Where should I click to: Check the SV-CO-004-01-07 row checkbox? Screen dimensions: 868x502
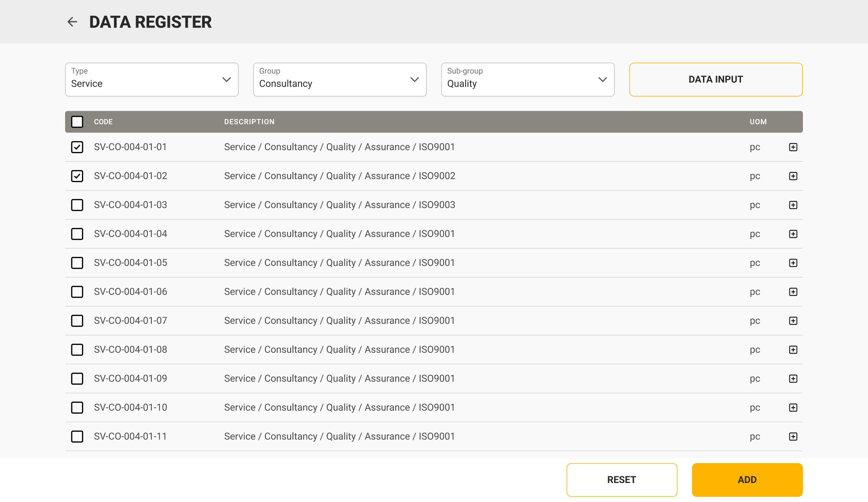coord(77,321)
